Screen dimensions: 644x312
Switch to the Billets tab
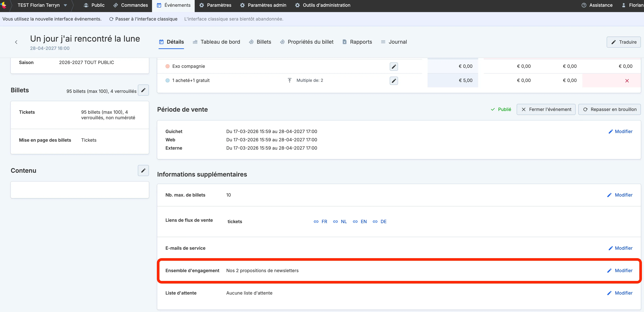click(260, 42)
